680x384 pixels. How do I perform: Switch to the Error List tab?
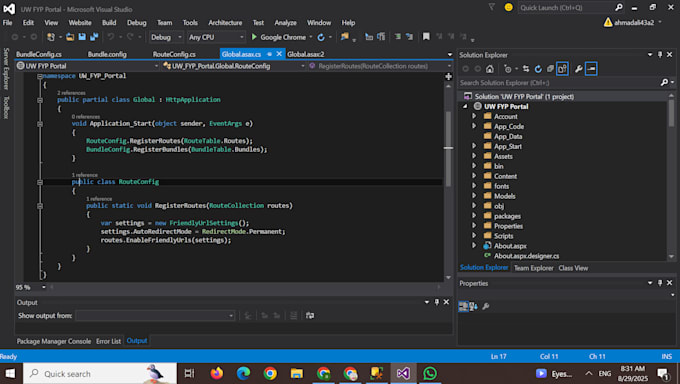click(108, 341)
